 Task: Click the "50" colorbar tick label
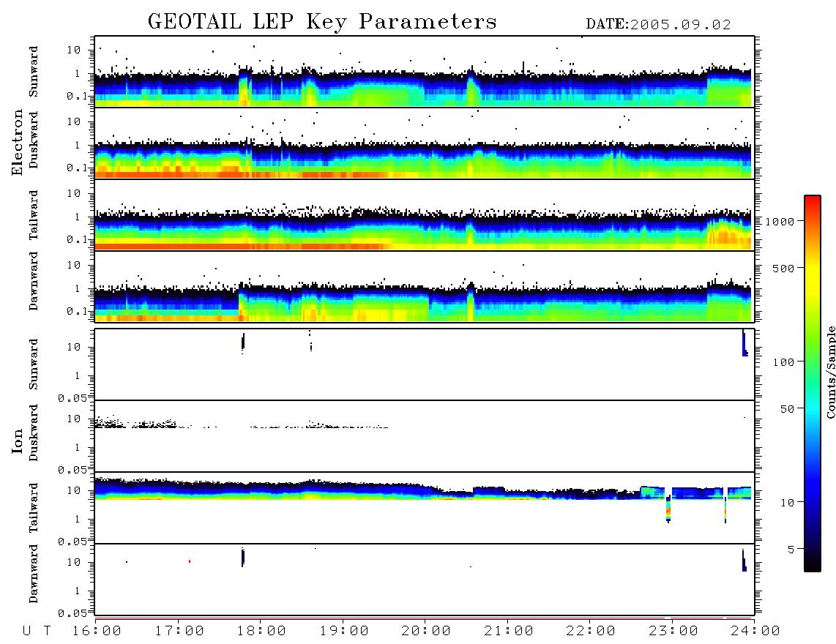tap(788, 409)
